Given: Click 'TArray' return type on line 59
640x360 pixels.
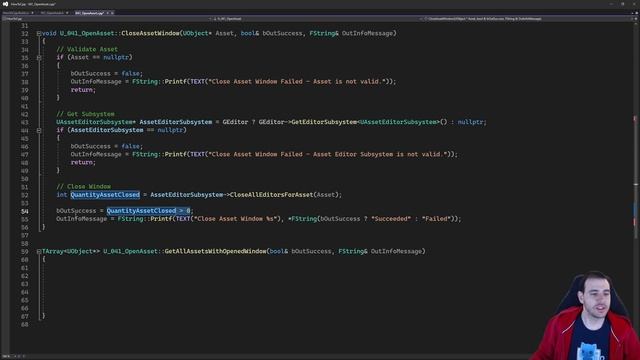Looking at the screenshot, I should [x=53, y=251].
